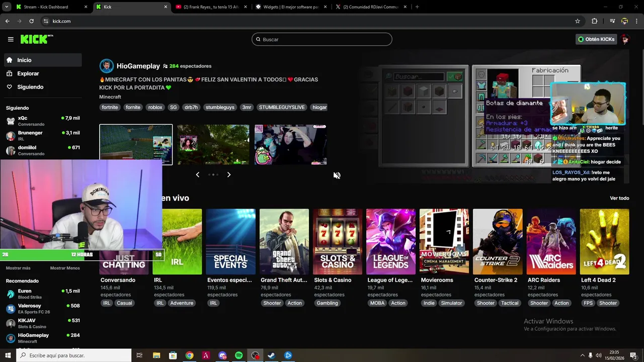This screenshot has width=644, height=362.
Task: Open Siguiendo in the sidebar
Action: coord(42,87)
